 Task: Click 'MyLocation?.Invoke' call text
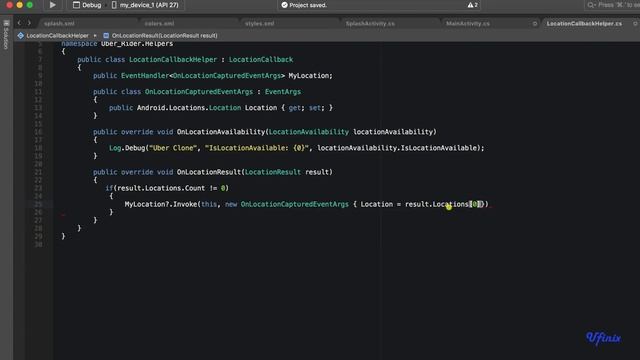(x=161, y=204)
